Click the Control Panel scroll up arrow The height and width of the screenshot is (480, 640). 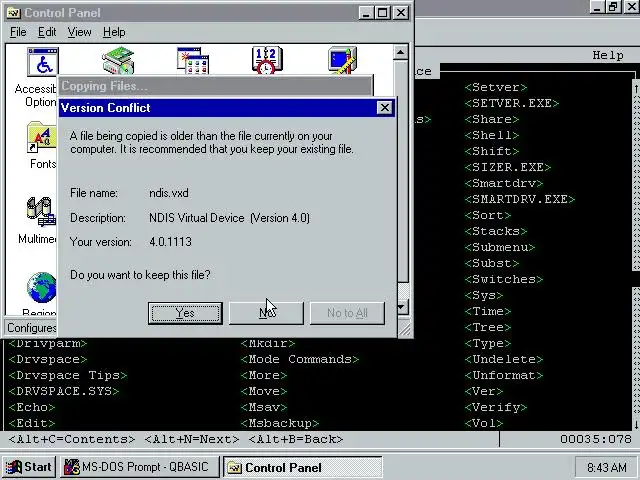[x=401, y=52]
